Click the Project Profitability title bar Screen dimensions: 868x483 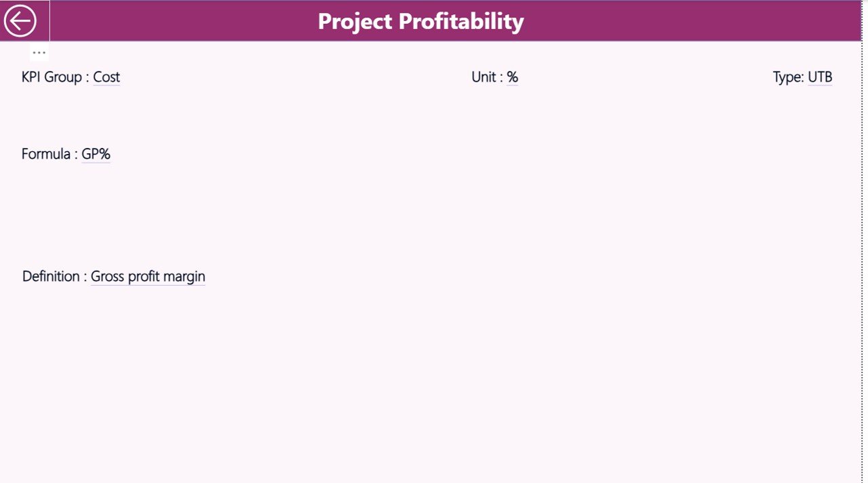point(420,21)
